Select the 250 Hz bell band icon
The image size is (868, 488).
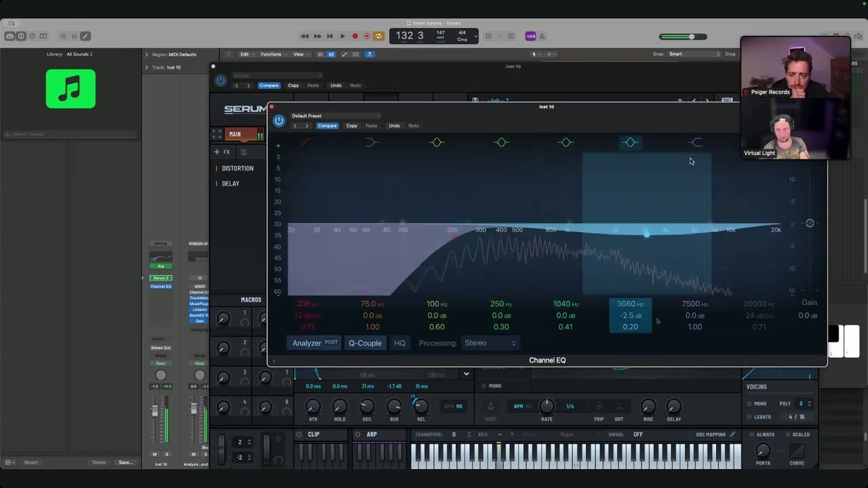click(501, 142)
